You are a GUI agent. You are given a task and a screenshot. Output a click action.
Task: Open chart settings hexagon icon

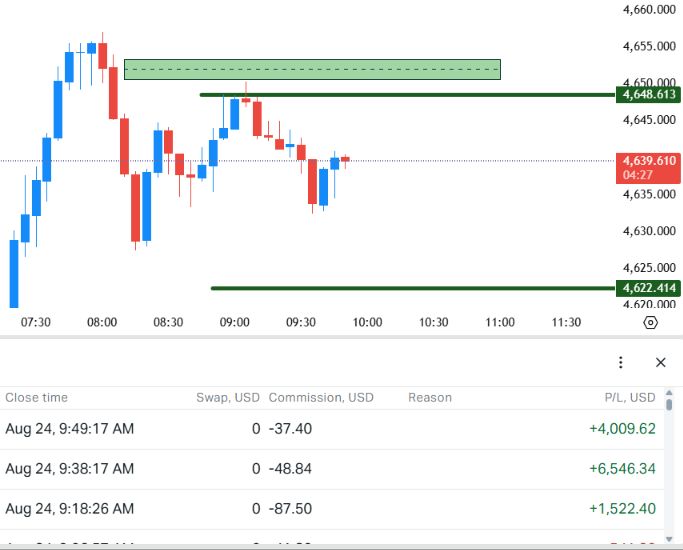point(650,323)
